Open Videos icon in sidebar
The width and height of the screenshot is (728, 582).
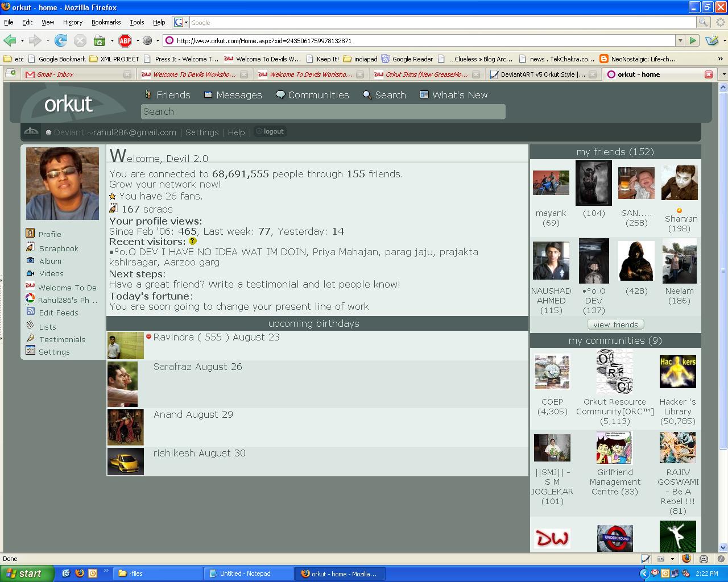[x=30, y=273]
